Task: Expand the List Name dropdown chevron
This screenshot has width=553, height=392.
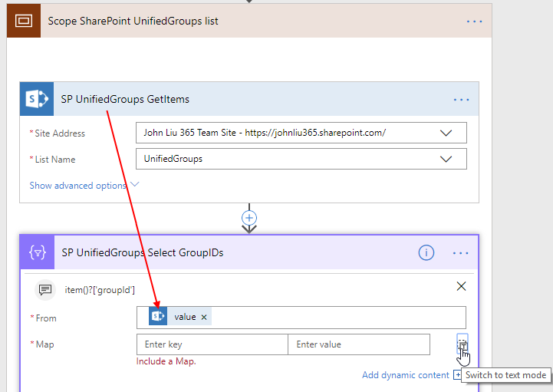Action: 446,159
